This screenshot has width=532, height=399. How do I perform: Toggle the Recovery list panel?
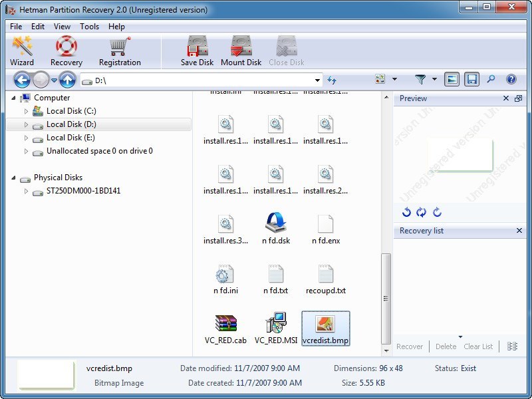click(472, 79)
